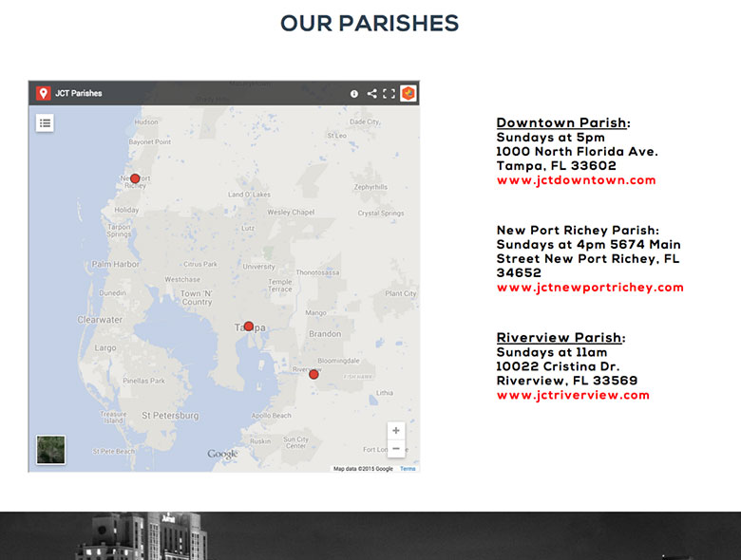Image resolution: width=741 pixels, height=560 pixels.
Task: Click the Riverview Parish heading
Action: point(560,338)
